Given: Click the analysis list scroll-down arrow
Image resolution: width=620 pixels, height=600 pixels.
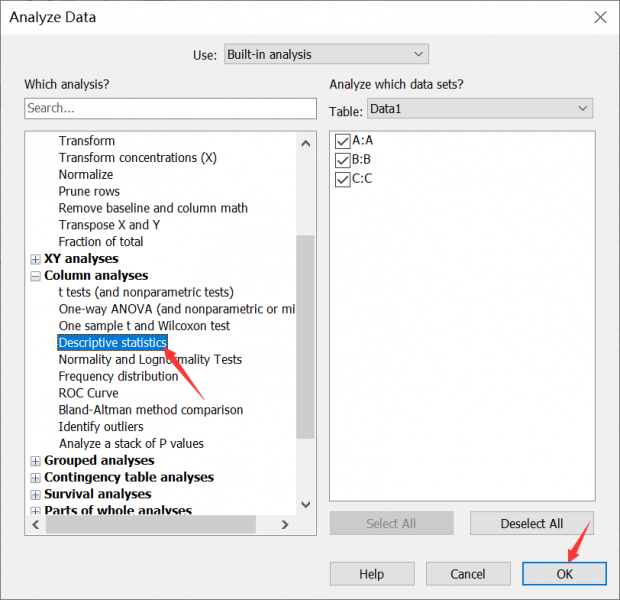Looking at the screenshot, I should coord(306,505).
